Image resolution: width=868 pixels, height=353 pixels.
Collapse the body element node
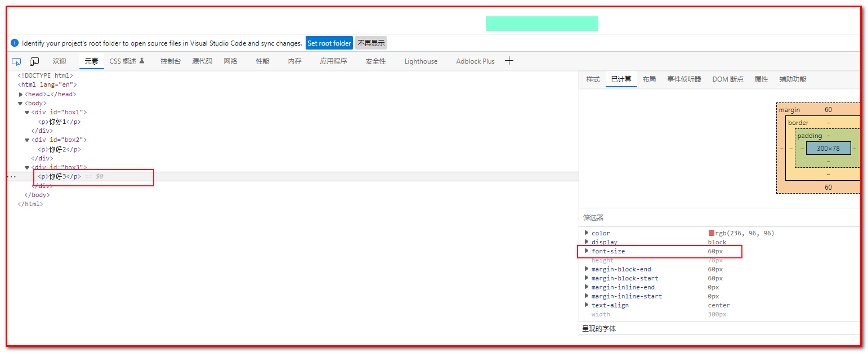point(21,104)
